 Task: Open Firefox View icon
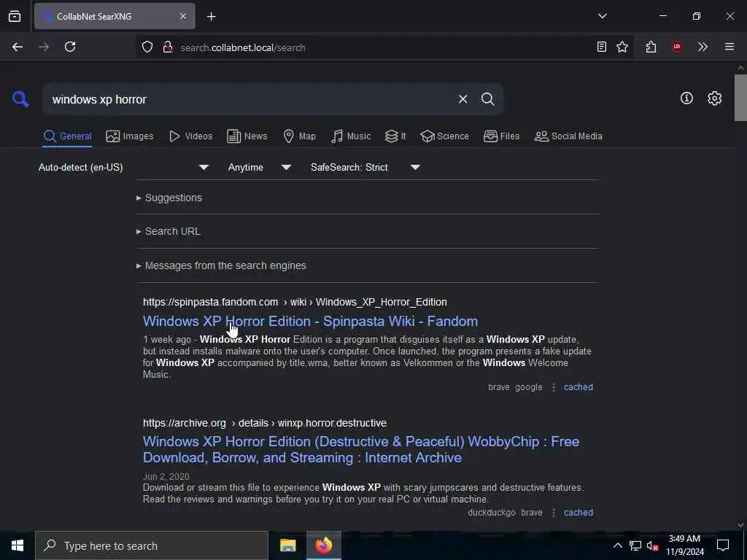click(15, 16)
